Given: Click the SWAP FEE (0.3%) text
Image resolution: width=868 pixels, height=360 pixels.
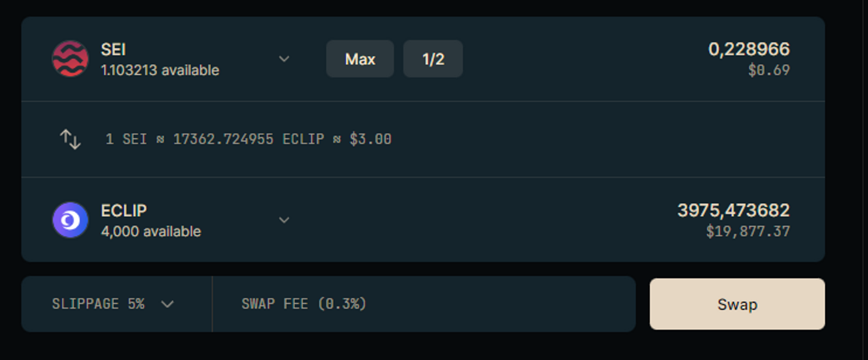Looking at the screenshot, I should (x=304, y=304).
